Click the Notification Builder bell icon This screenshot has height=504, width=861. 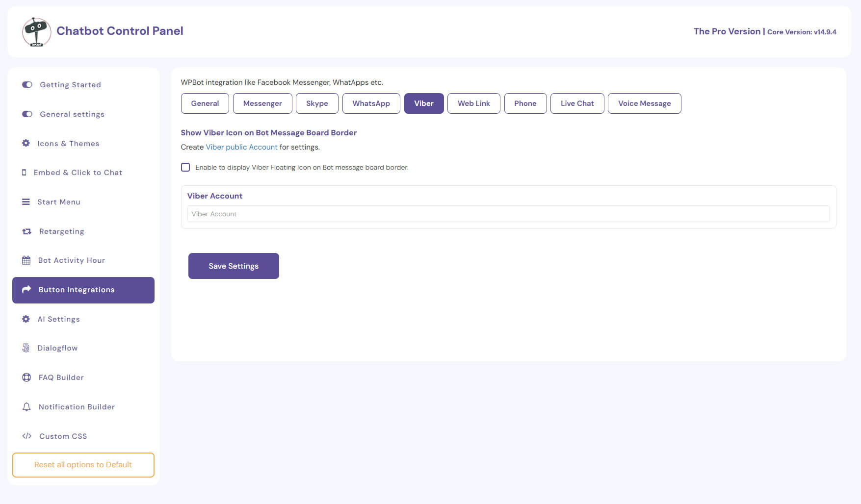coord(26,407)
